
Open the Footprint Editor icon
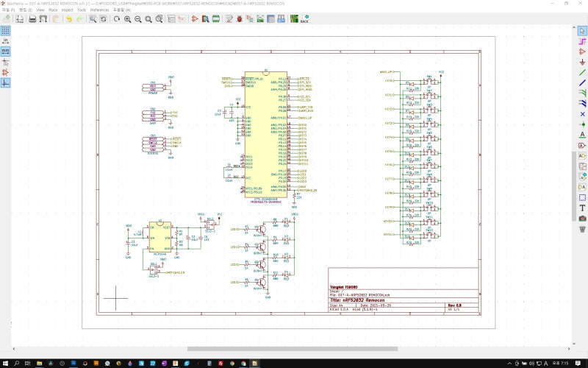pyautogui.click(x=215, y=19)
